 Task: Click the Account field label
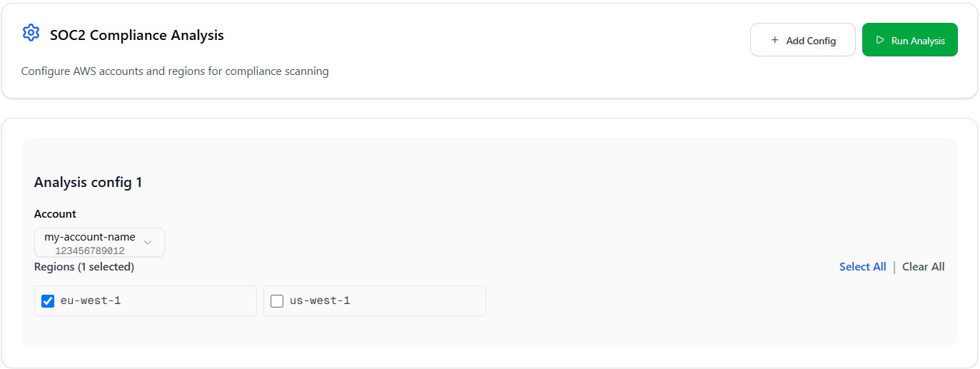click(55, 214)
